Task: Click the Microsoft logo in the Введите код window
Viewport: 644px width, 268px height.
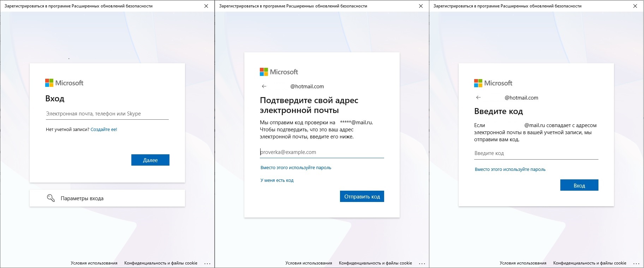Action: (x=493, y=83)
